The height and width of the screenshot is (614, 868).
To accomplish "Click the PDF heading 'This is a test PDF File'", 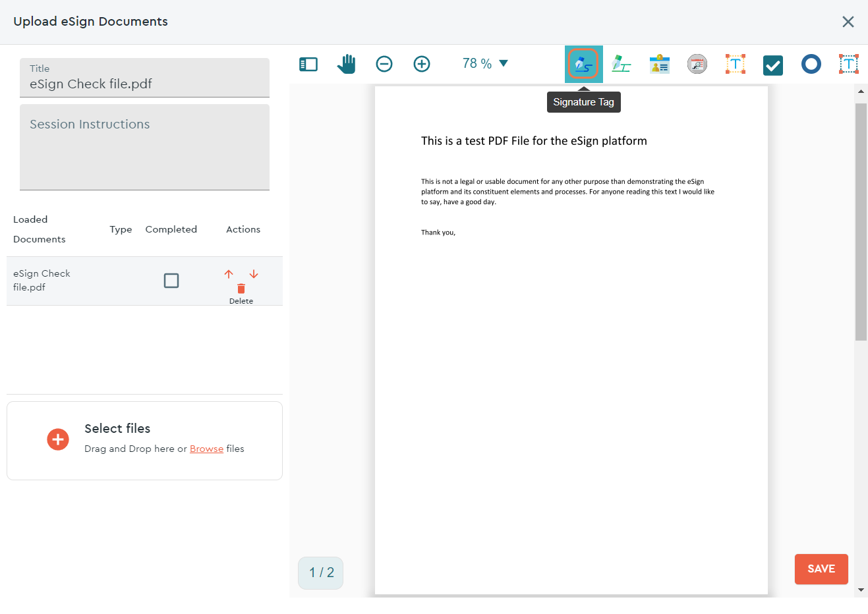I will click(x=534, y=141).
